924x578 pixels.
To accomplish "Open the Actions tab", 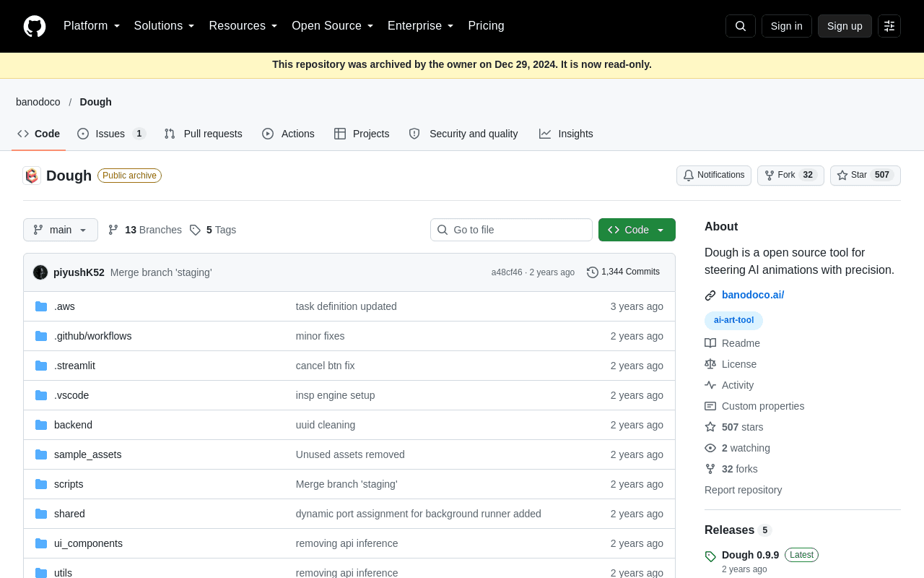I will click(x=288, y=134).
